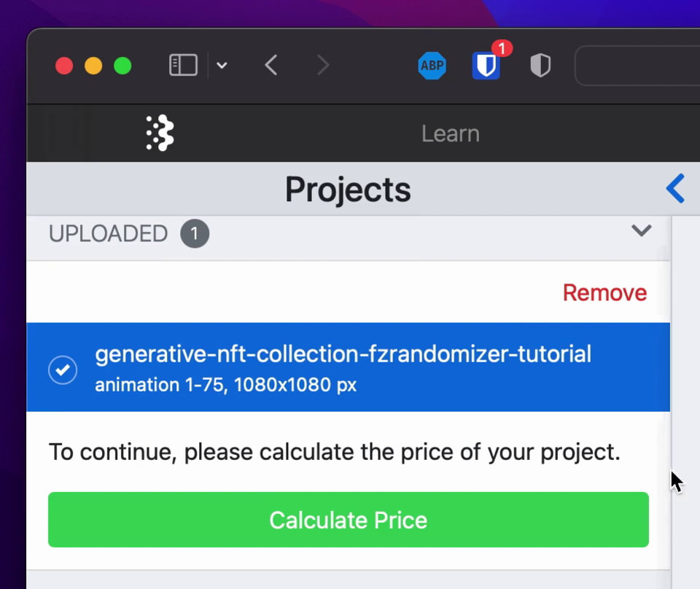The image size is (700, 589).
Task: Open the Learn navigation item
Action: click(450, 133)
